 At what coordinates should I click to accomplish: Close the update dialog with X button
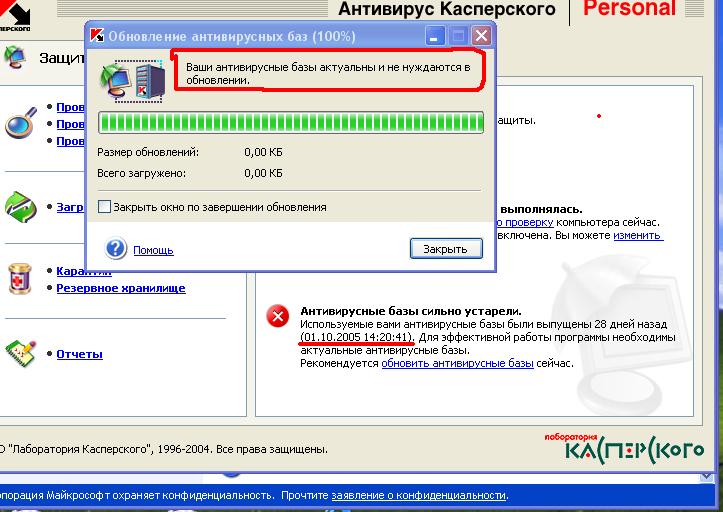(481, 36)
